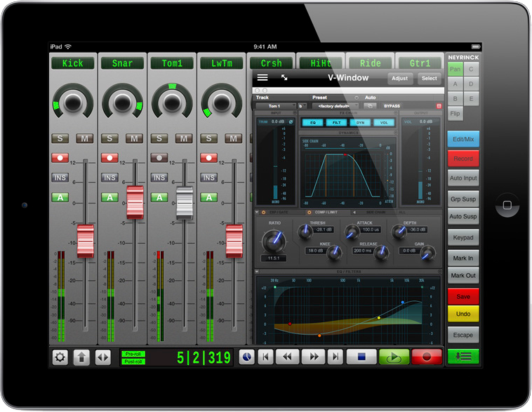
Task: Mute the Kick track
Action: click(x=84, y=138)
